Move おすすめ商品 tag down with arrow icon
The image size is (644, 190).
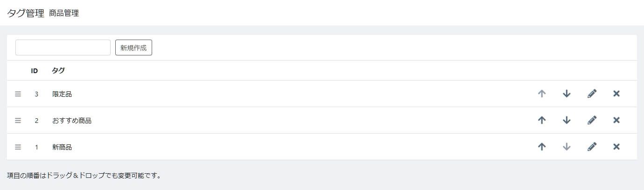click(x=567, y=120)
